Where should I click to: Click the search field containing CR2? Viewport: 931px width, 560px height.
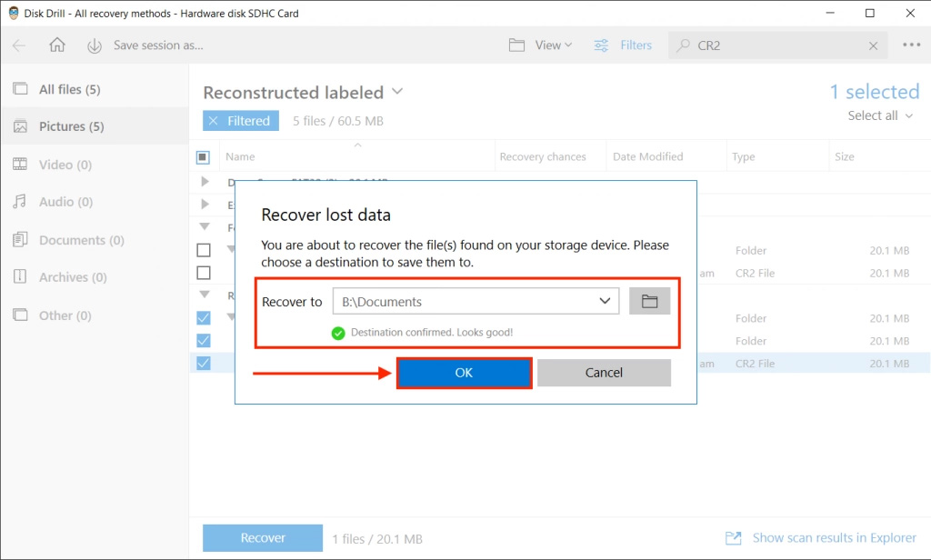[x=777, y=45]
